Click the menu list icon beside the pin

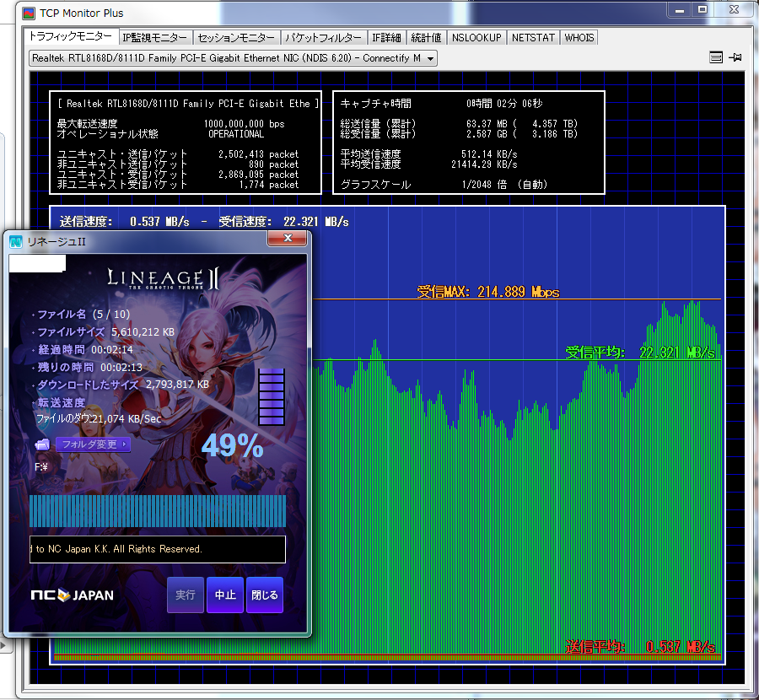[x=716, y=57]
